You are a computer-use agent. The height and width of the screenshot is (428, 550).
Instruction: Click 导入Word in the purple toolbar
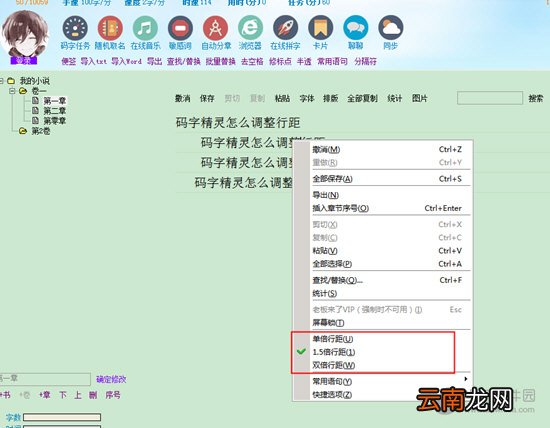126,61
